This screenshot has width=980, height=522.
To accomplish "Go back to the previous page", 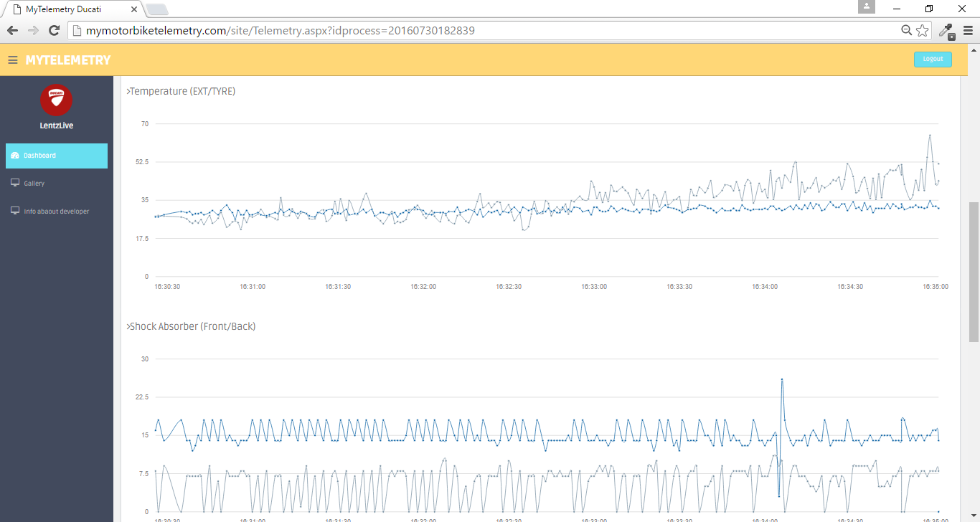I will (12, 31).
